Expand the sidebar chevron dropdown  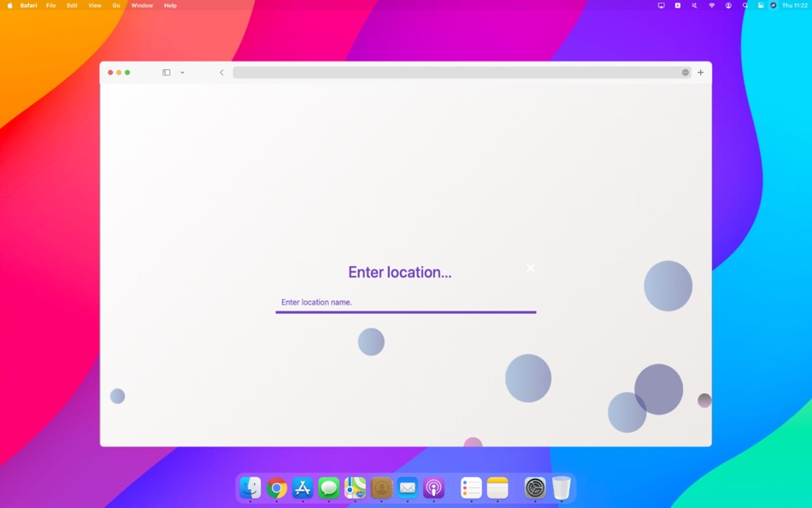coord(182,73)
